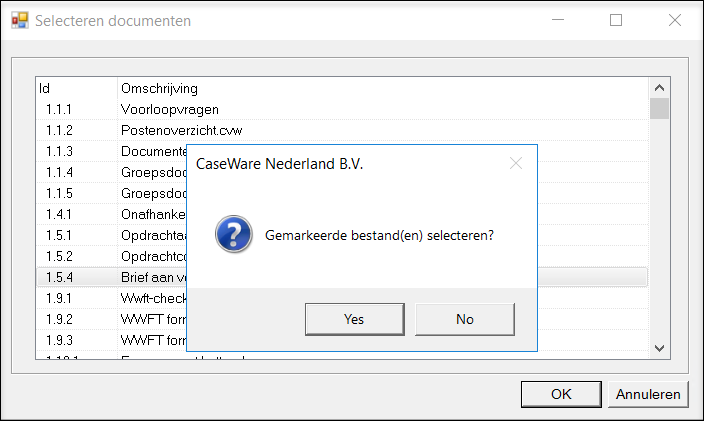
Task: Select the Postenoverzicht.cvw document row
Action: pos(342,130)
